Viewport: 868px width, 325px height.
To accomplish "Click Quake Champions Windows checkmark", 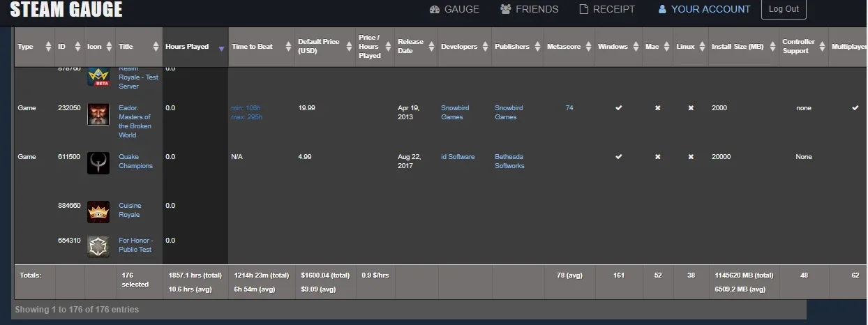I will coord(618,157).
